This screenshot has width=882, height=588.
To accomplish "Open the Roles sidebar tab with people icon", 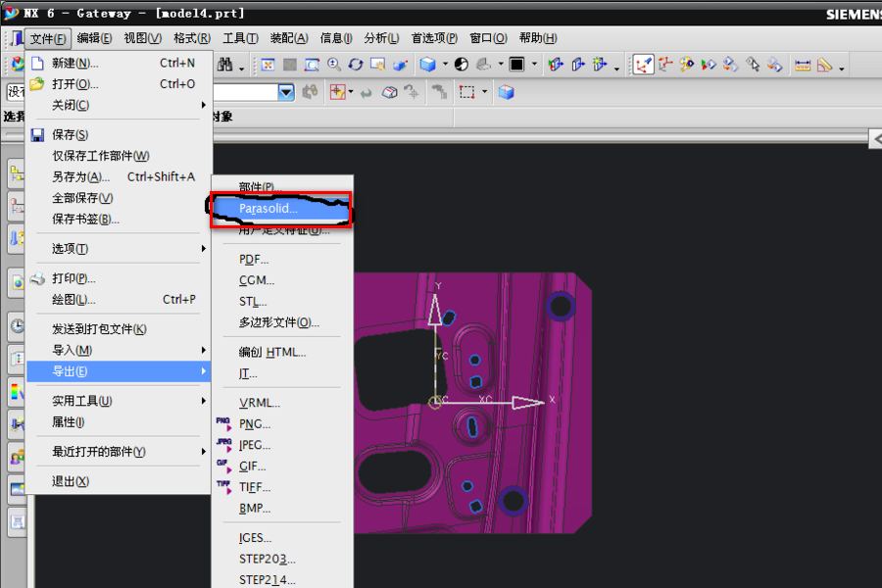I will [x=17, y=457].
